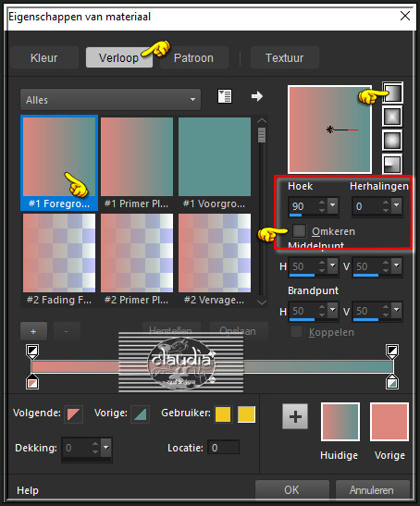Switch to the Patroon tab
The image size is (420, 506).
(x=193, y=57)
